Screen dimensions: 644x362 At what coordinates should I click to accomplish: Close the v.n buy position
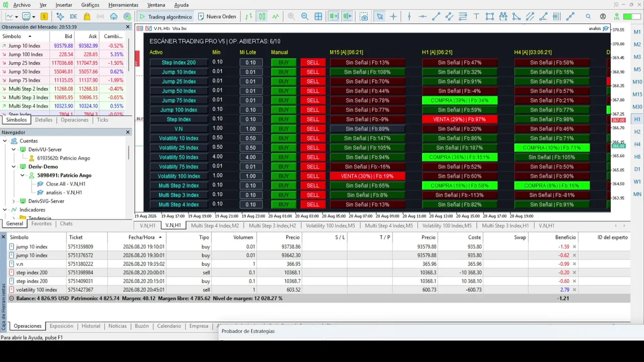[x=574, y=264]
